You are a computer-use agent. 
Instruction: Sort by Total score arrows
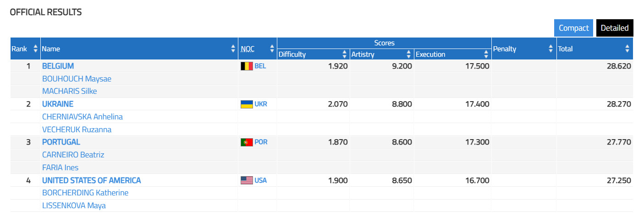coord(627,49)
